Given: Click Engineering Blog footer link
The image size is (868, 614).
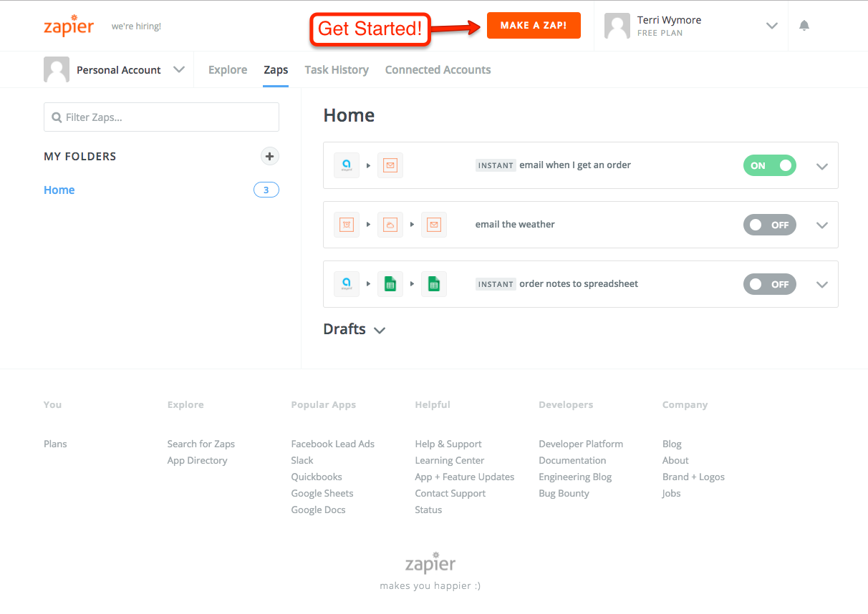Looking at the screenshot, I should click(x=575, y=477).
